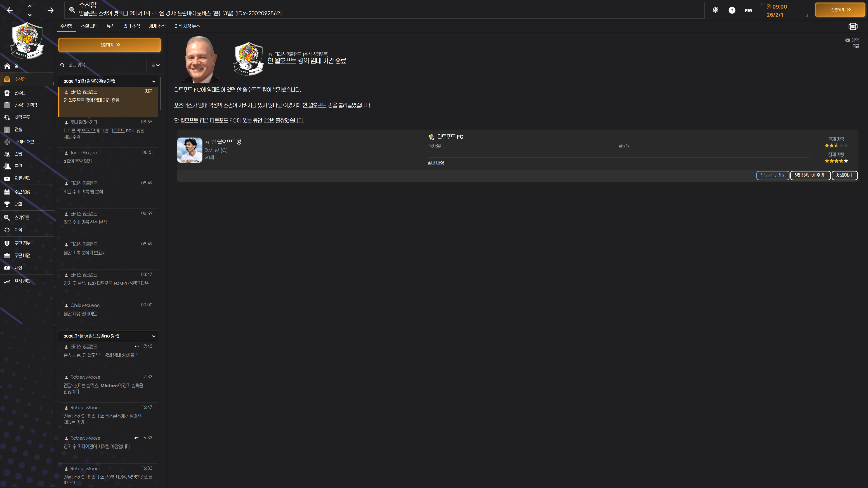Open 스카우트 from the sidebar
Image resolution: width=868 pixels, height=488 pixels.
pos(21,218)
